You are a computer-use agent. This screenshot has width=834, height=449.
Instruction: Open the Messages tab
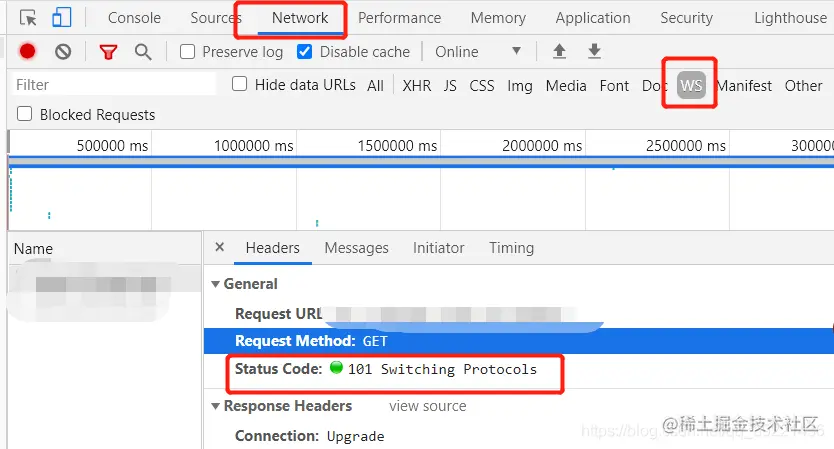pos(356,248)
